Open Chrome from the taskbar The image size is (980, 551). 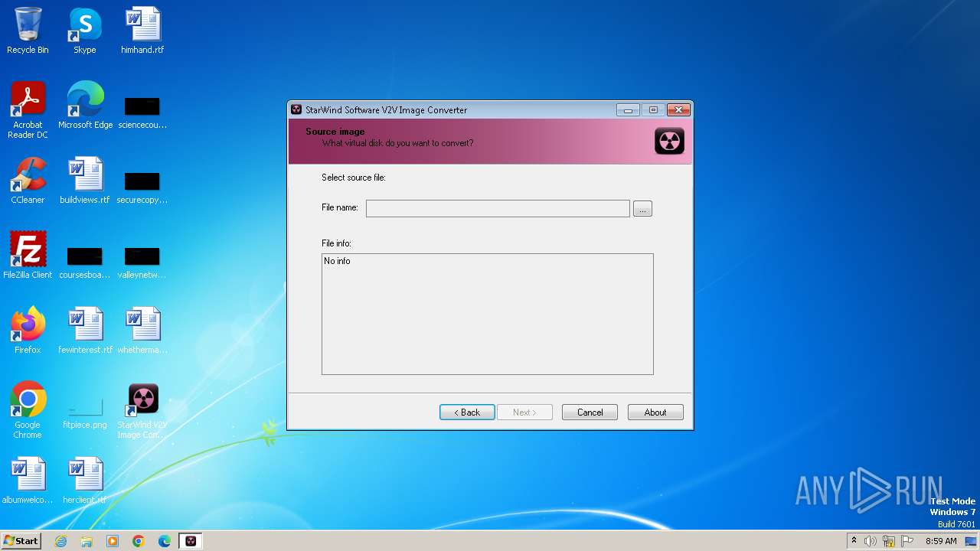pos(139,541)
